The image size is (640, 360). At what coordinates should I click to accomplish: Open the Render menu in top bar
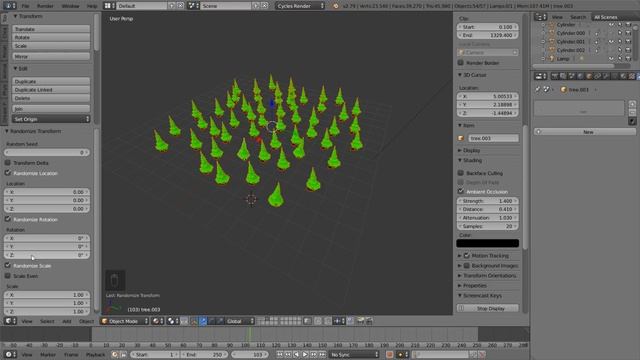(x=45, y=6)
